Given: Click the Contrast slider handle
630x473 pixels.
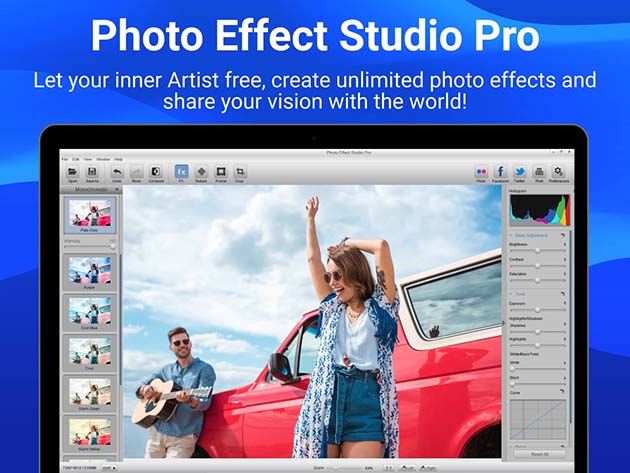Looking at the screenshot, I should 538,266.
